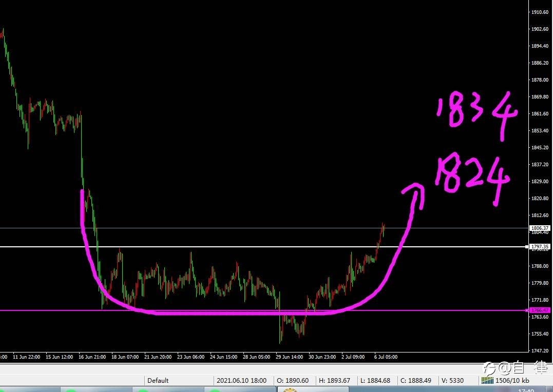Click the 30 Jun 23:00 time label

322,357
